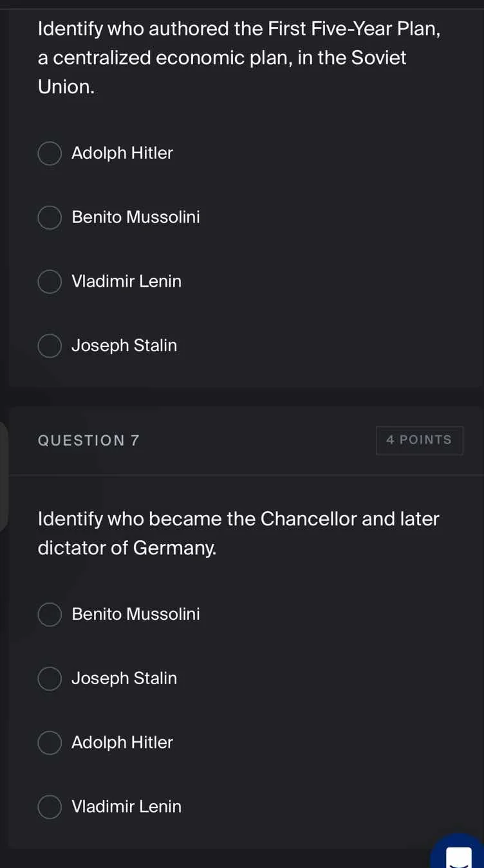Click the QUESTION 7 heading
The width and height of the screenshot is (484, 868).
pos(89,440)
